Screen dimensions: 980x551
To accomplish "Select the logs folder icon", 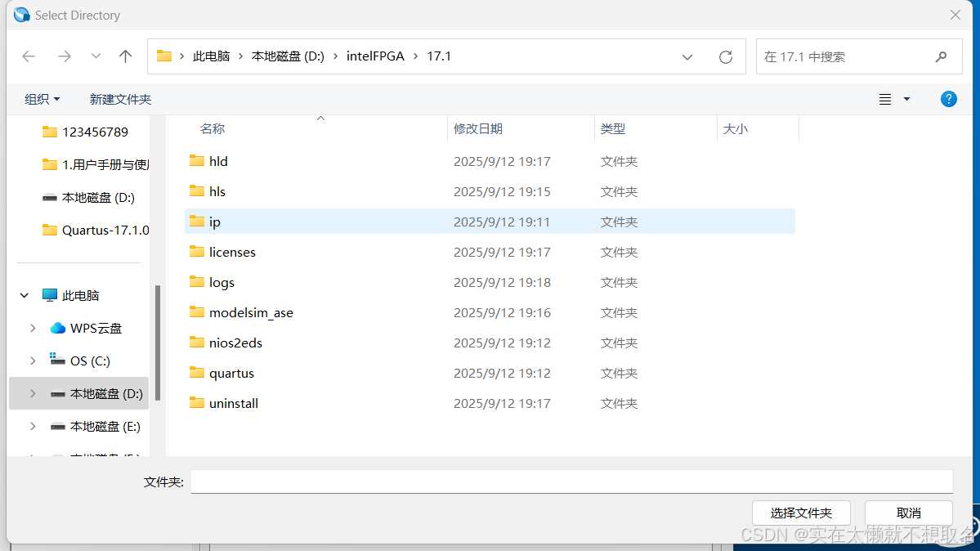I will click(x=197, y=282).
